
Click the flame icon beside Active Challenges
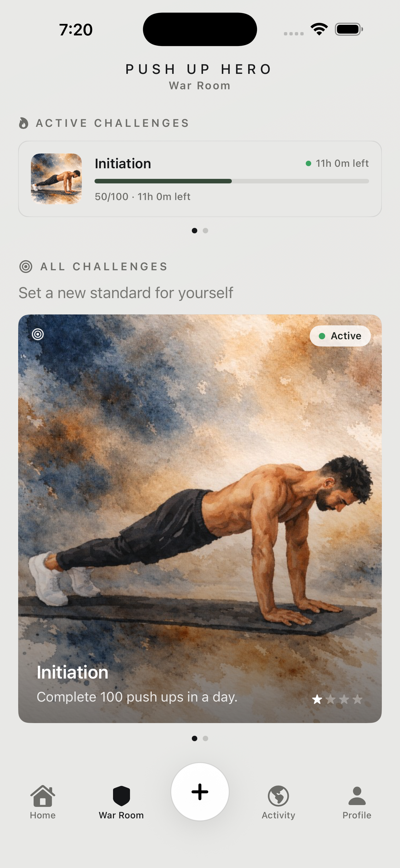(x=23, y=123)
